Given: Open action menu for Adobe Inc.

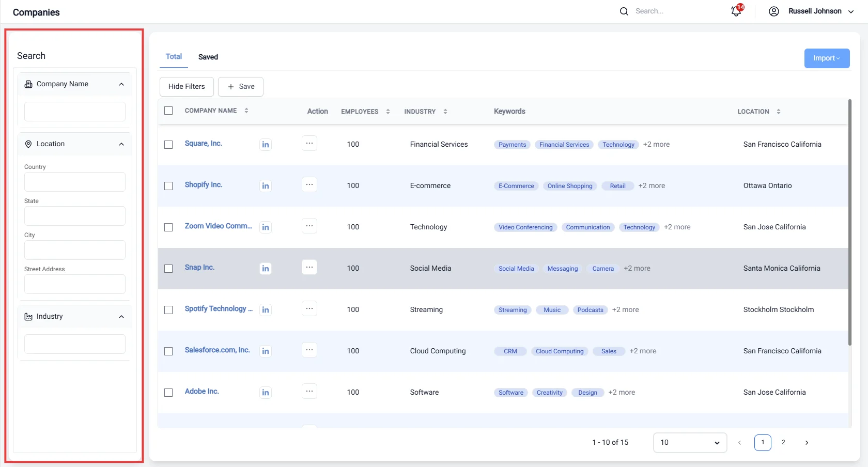Looking at the screenshot, I should [309, 391].
